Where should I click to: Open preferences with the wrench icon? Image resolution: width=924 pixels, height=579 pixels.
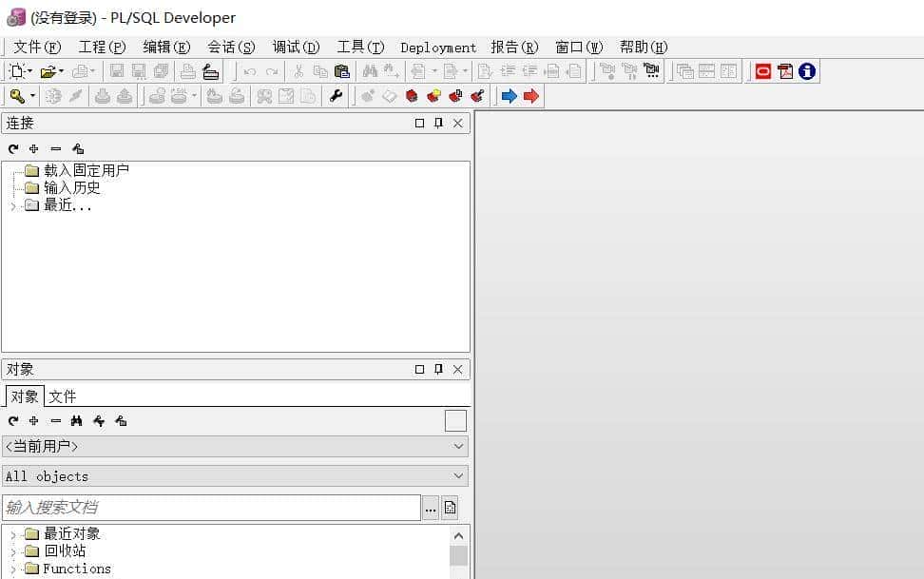tap(335, 95)
